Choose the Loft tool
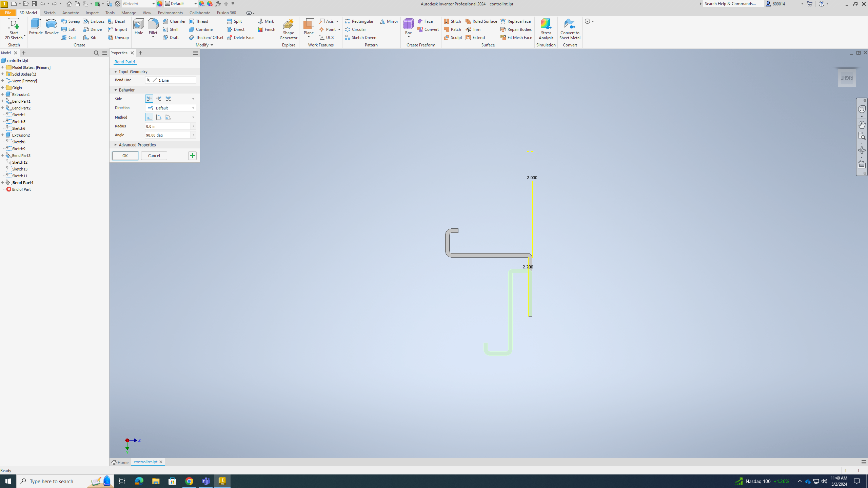This screenshot has width=868, height=488. 68,29
